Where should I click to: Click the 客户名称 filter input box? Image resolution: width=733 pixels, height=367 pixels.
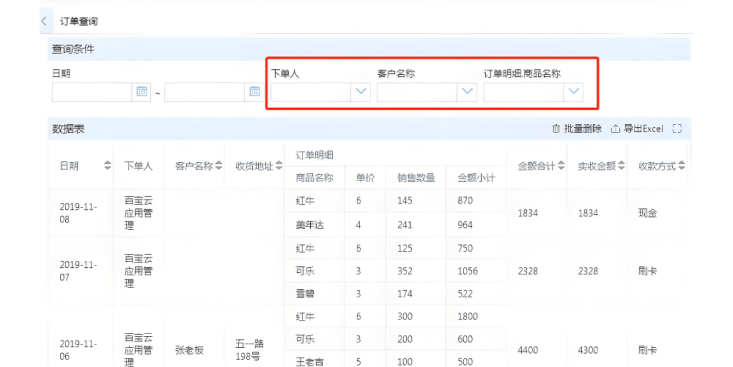click(x=417, y=92)
